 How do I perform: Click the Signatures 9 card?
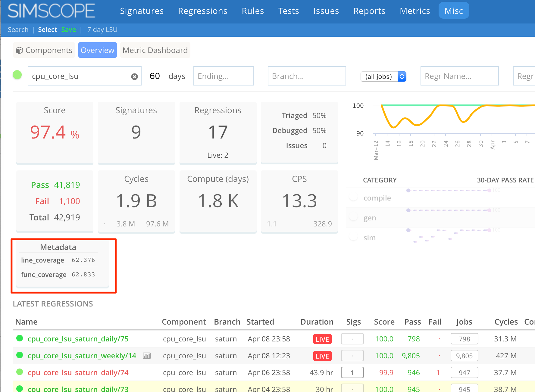[136, 133]
